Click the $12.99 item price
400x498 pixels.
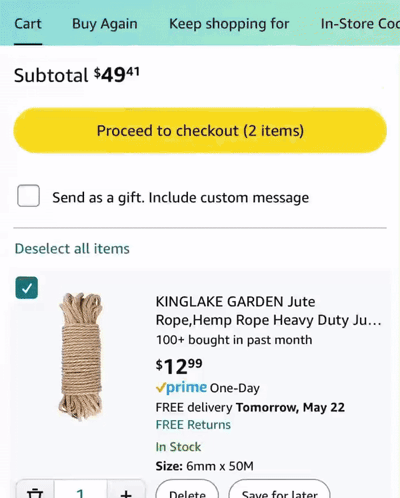[x=179, y=366]
